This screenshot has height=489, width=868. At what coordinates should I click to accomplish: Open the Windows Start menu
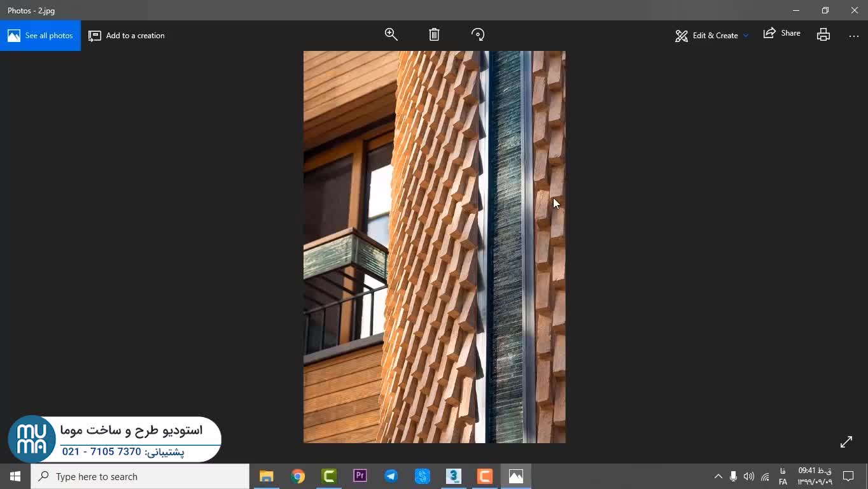click(x=15, y=476)
